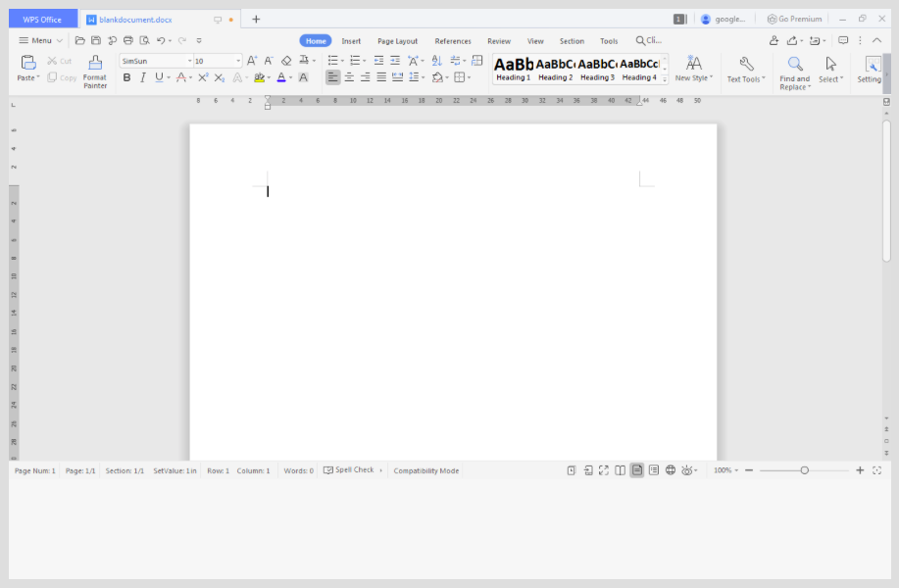Screen dimensions: 899x588
Task: Click the Format Painter icon
Action: (95, 72)
